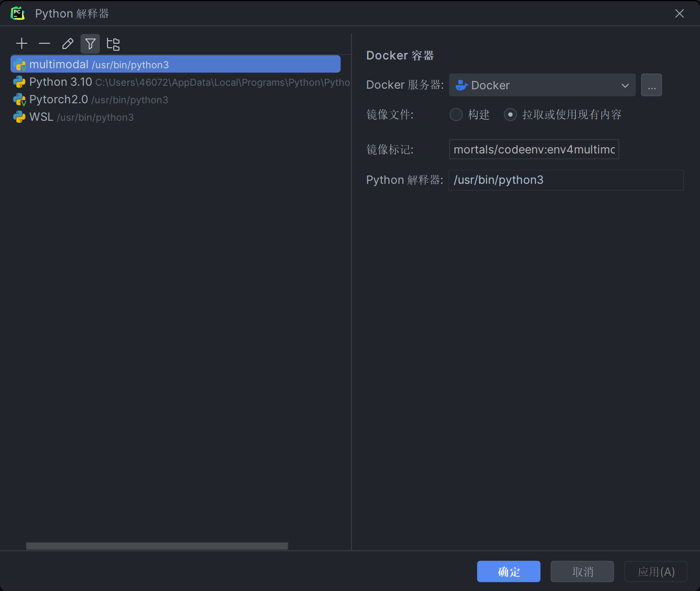Select the Python 3.10 interpreter row
Viewport: 700px width, 591px height.
coord(181,82)
